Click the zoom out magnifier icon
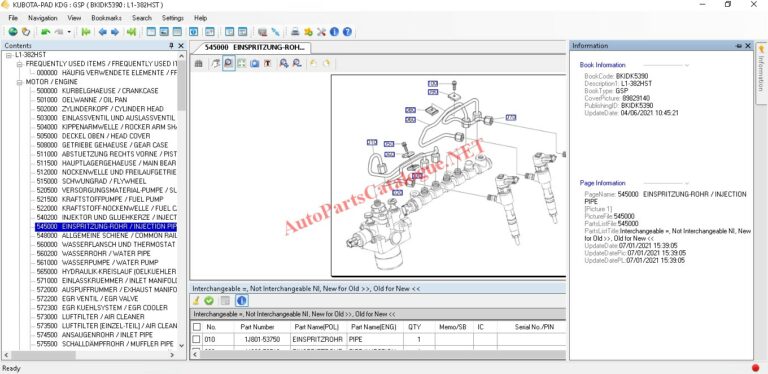The width and height of the screenshot is (768, 374). click(297, 63)
